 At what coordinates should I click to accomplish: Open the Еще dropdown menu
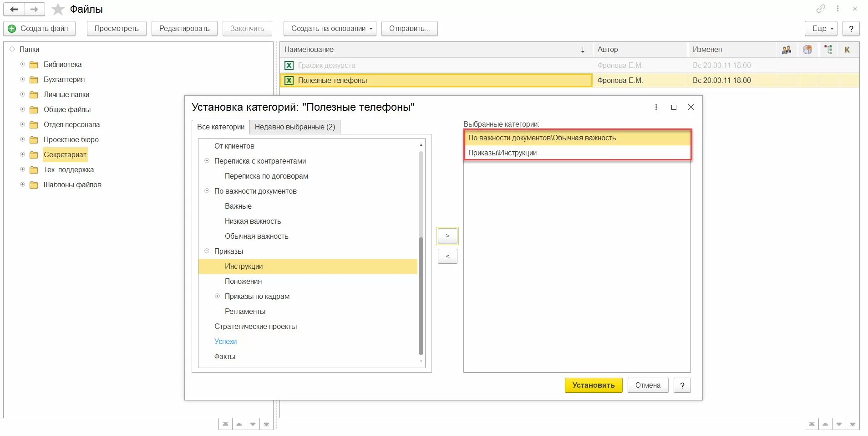point(821,28)
